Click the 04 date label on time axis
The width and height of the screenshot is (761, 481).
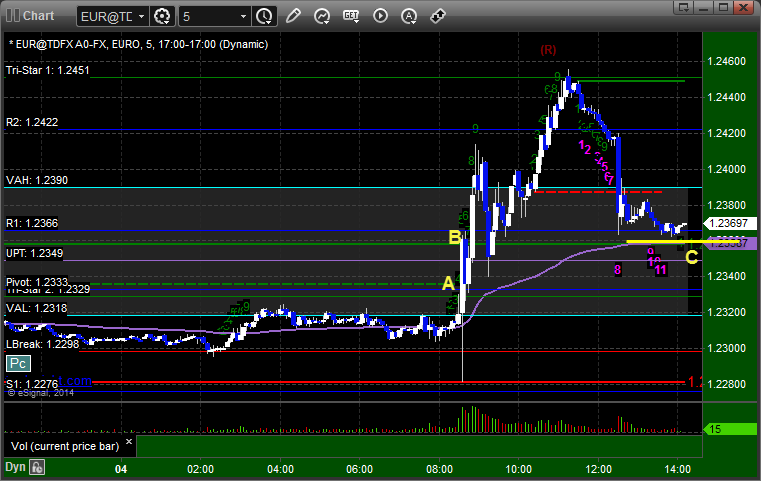click(121, 469)
